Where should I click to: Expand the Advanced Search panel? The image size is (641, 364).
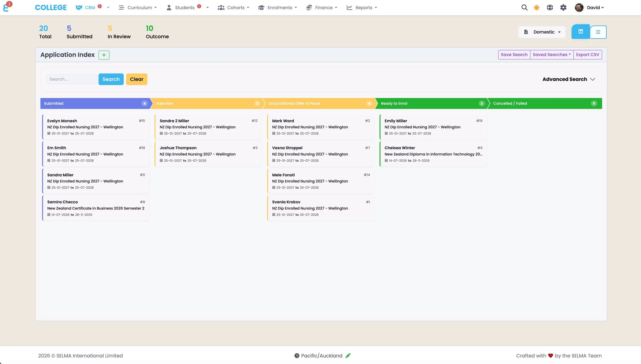pos(569,79)
